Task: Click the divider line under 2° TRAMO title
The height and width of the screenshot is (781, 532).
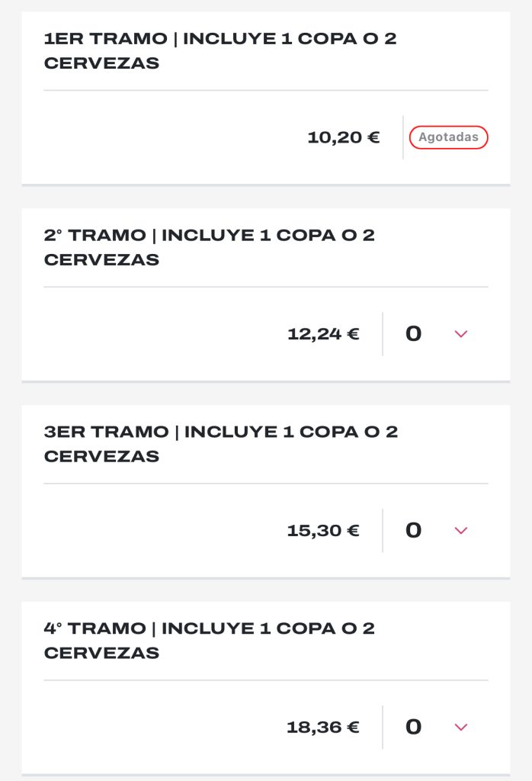Action: tap(265, 288)
